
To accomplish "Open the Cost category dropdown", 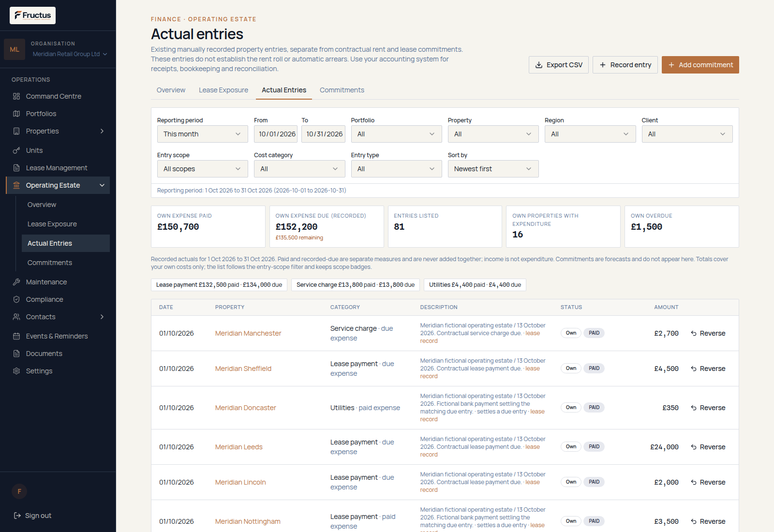I will point(299,169).
